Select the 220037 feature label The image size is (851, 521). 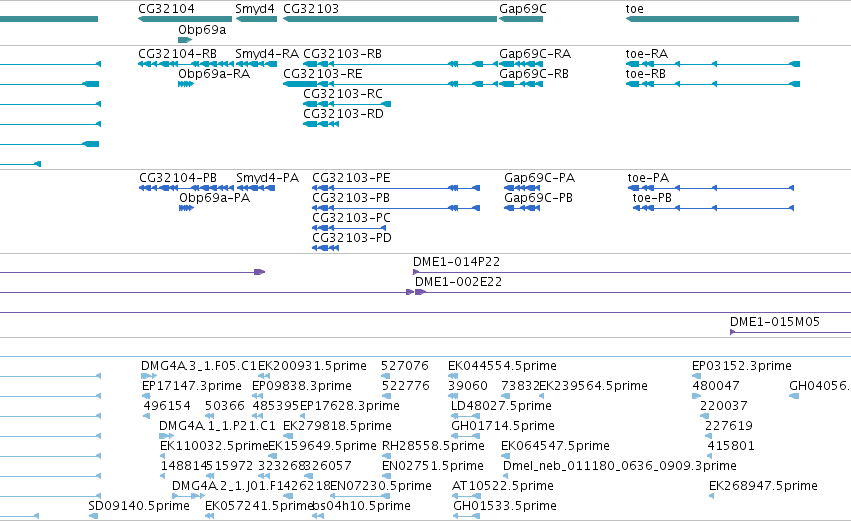[x=724, y=406]
